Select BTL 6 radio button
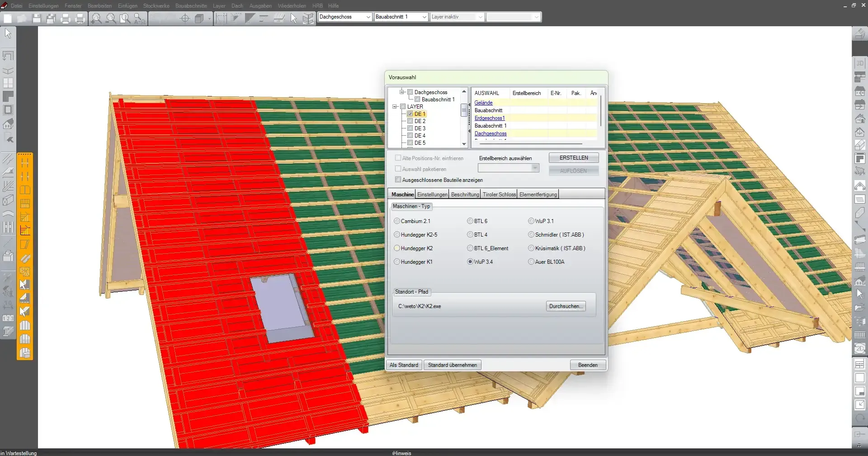The height and width of the screenshot is (456, 868). point(470,221)
